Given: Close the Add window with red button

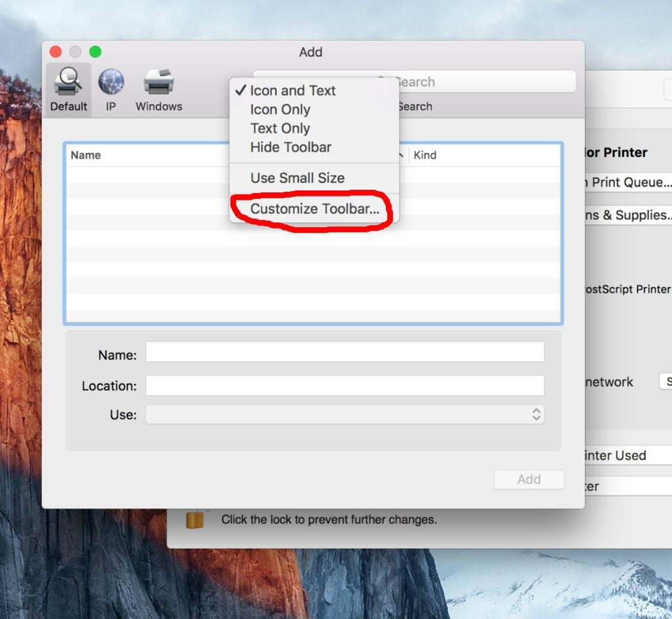Looking at the screenshot, I should [x=56, y=52].
